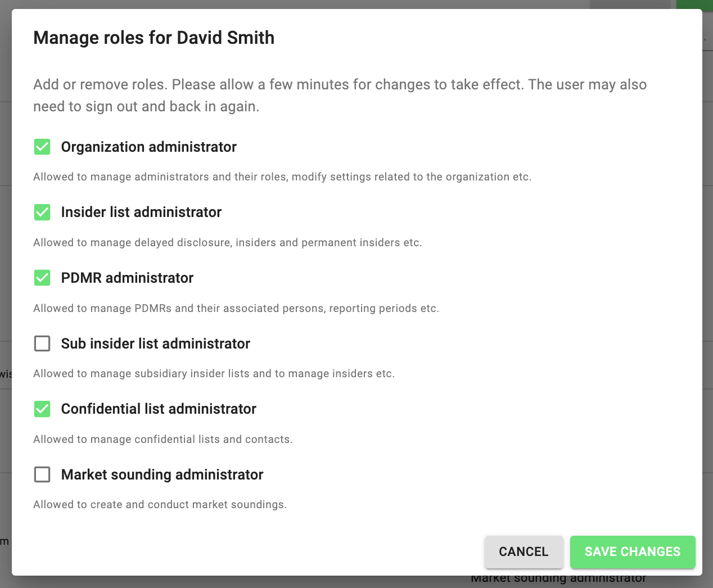The image size is (713, 588).
Task: Click the 'manage delayed disclosure' description text
Action: point(228,242)
